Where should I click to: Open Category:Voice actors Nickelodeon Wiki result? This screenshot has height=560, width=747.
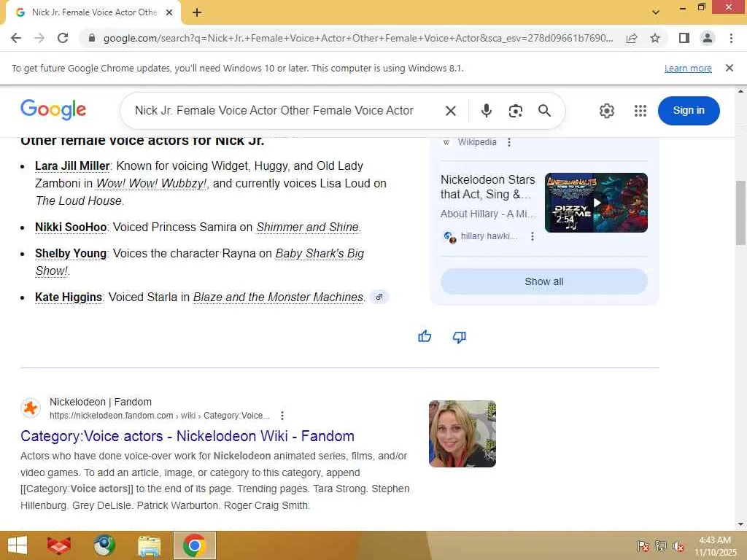(x=187, y=436)
